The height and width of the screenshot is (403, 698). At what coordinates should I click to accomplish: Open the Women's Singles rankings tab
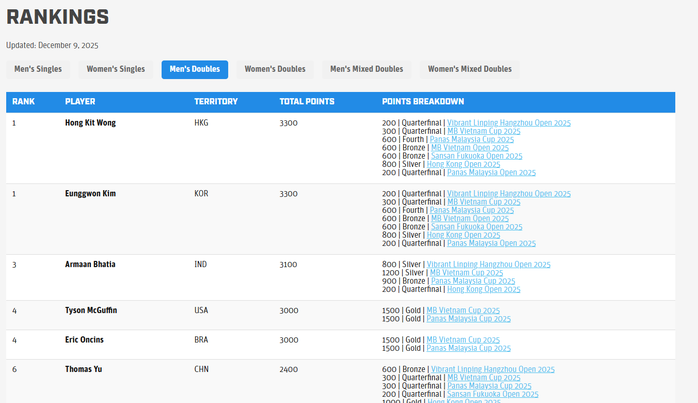point(115,70)
